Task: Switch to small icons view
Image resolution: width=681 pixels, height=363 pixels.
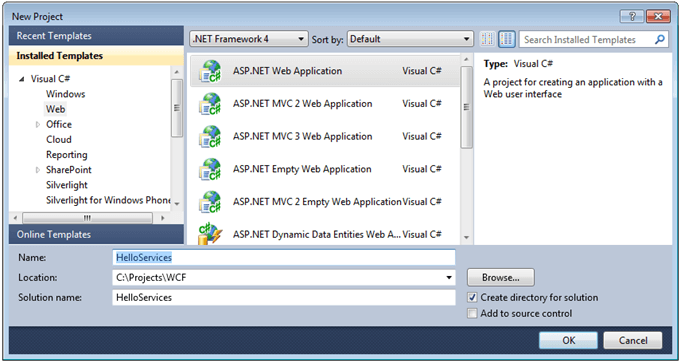Action: pos(487,40)
